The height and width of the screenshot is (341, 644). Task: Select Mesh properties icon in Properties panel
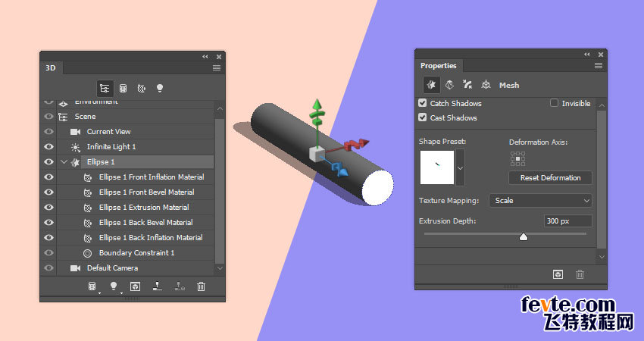click(431, 85)
